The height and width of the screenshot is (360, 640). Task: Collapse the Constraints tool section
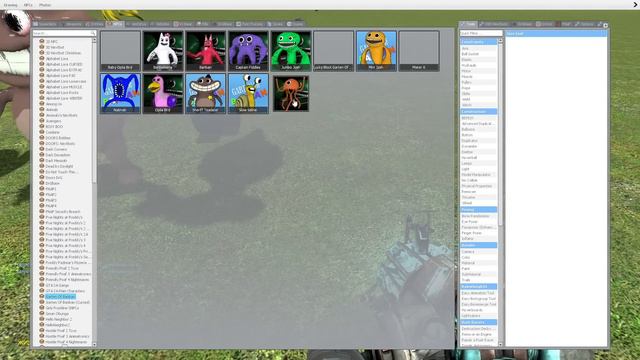point(478,42)
